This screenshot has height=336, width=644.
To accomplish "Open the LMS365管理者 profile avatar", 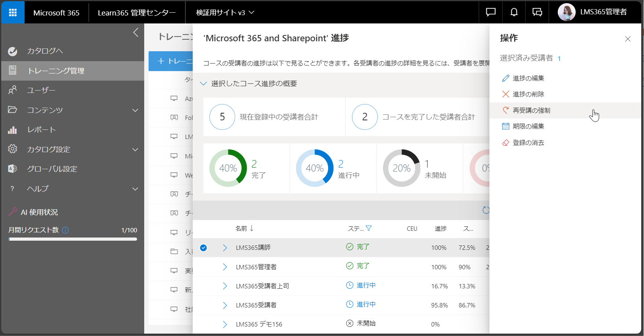I will click(567, 12).
